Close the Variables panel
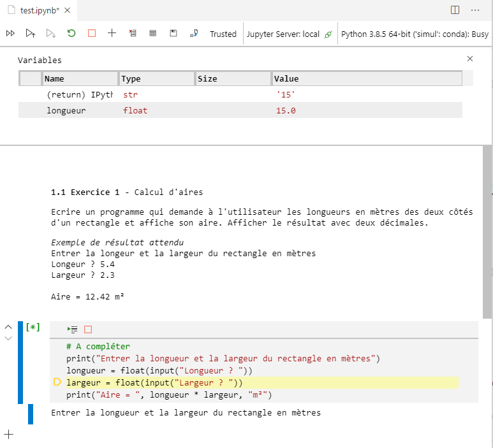493x448 pixels. click(470, 59)
